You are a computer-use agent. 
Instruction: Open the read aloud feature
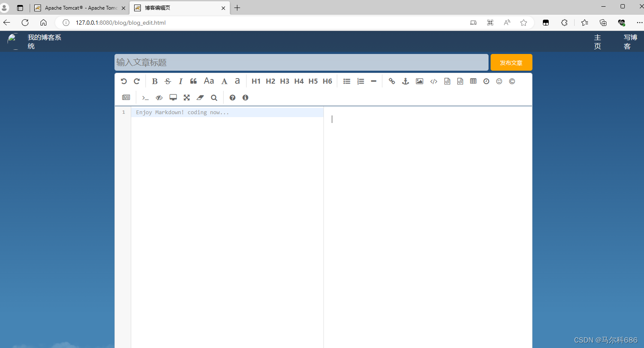[x=507, y=23]
